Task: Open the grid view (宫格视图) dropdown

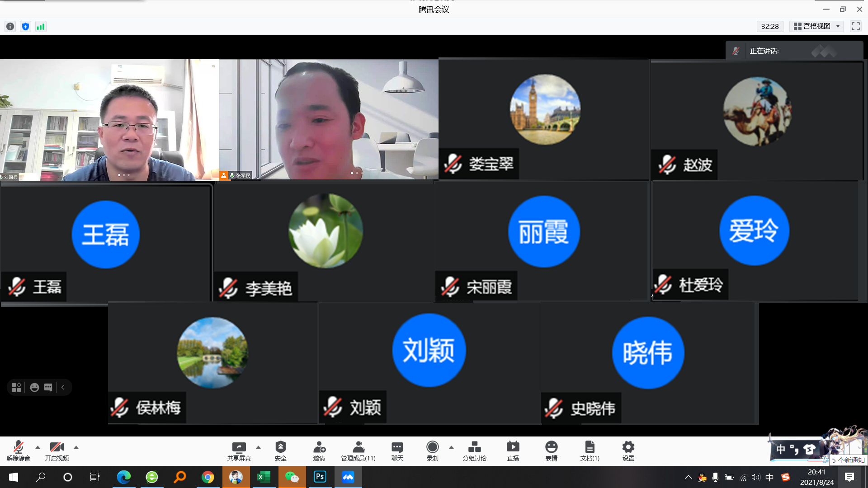Action: [816, 26]
